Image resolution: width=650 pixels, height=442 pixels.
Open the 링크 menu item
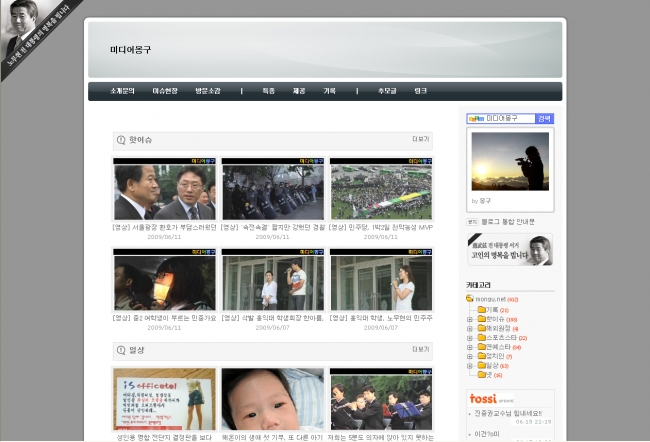click(x=420, y=91)
